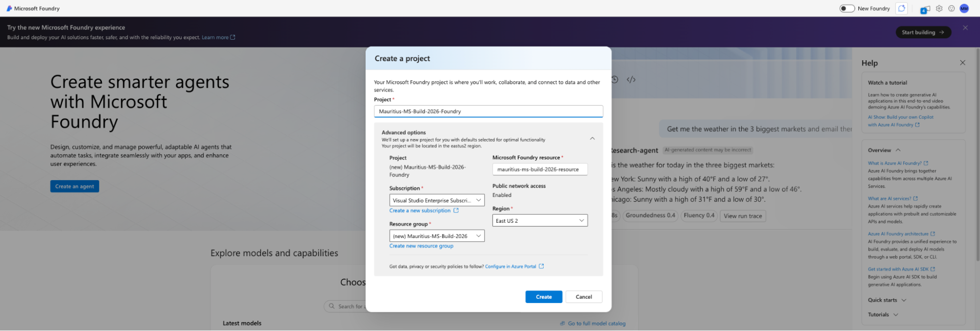Viewport: 980px width, 331px height.
Task: Open the Region dropdown showing East US 2
Action: [x=540, y=221]
